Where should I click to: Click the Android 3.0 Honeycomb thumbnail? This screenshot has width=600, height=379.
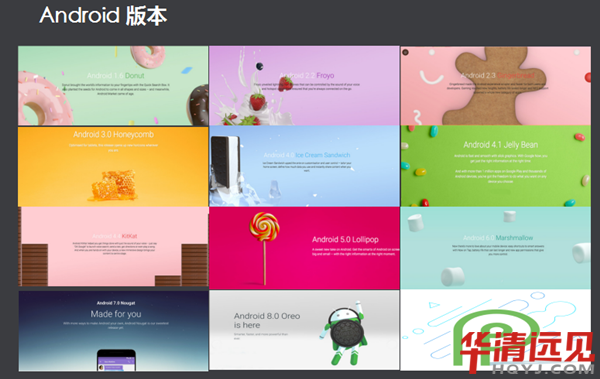pos(113,167)
